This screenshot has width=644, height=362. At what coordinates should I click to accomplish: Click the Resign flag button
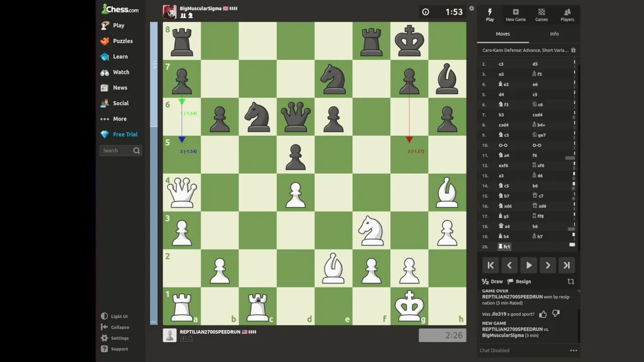(x=519, y=282)
